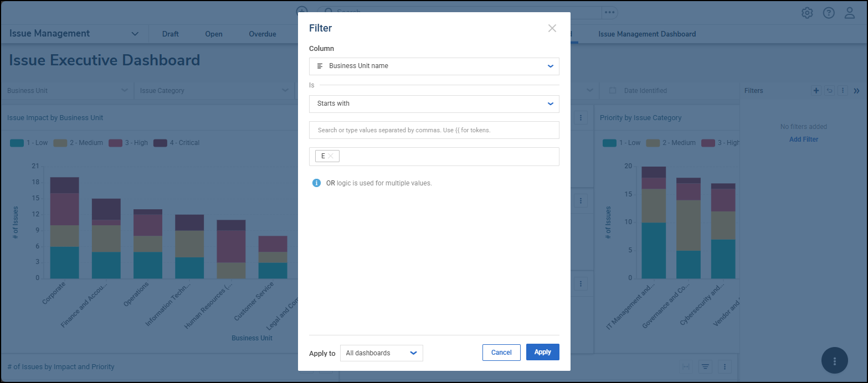Click the Apply button
This screenshot has width=868, height=383.
tap(542, 353)
